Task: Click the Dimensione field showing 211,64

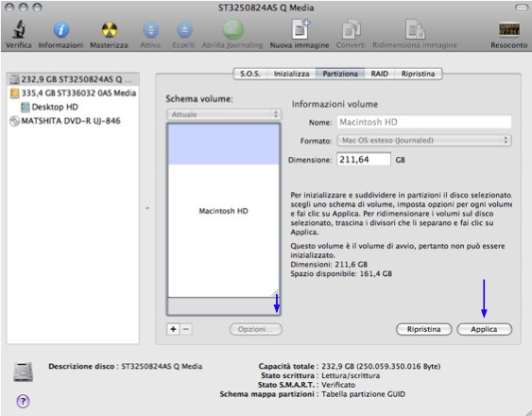Action: pyautogui.click(x=364, y=159)
